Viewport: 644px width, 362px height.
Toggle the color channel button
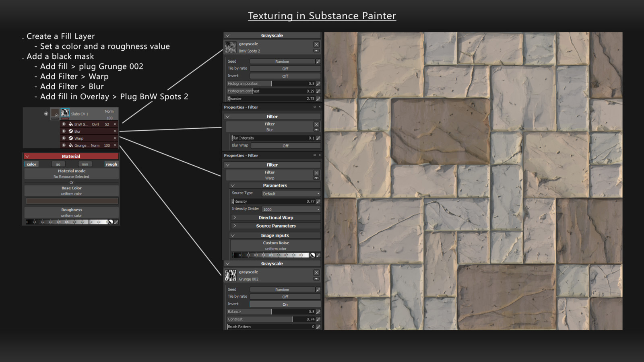[31, 164]
